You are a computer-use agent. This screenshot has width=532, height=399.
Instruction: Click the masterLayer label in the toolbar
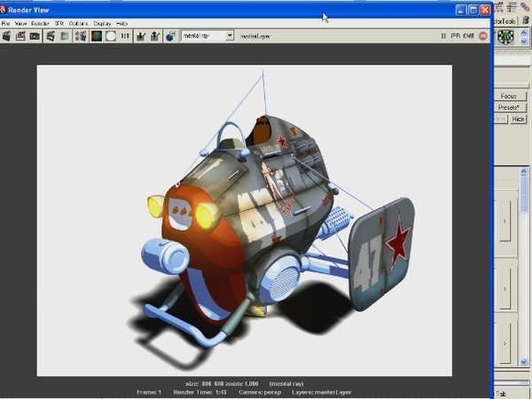[x=255, y=36]
